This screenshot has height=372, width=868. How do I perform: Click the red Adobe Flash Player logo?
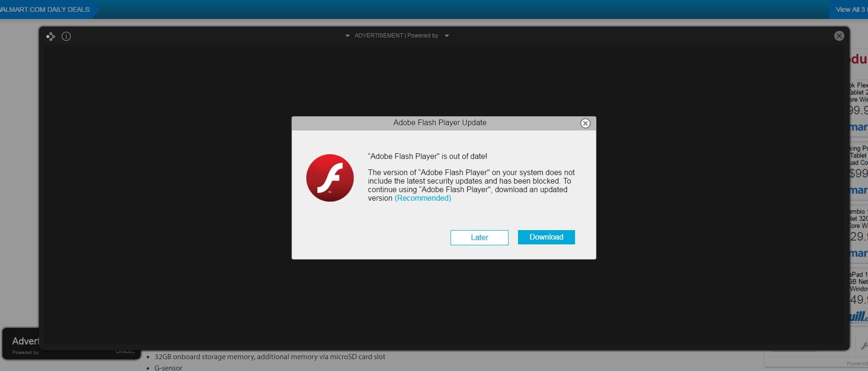(x=330, y=178)
